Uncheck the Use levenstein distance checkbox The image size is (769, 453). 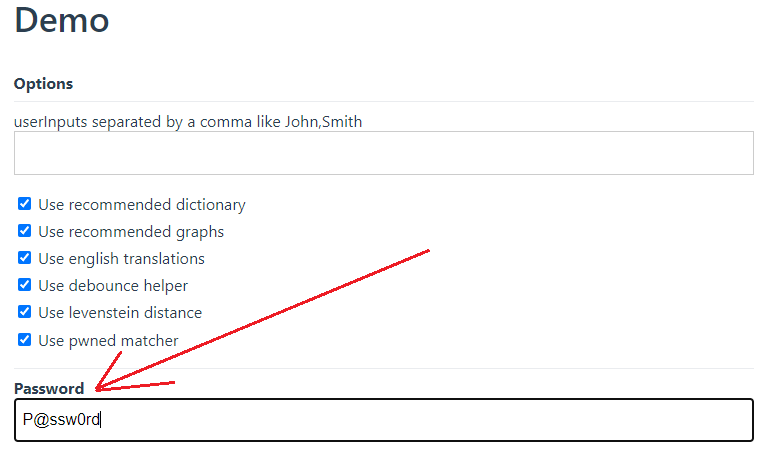tap(25, 312)
